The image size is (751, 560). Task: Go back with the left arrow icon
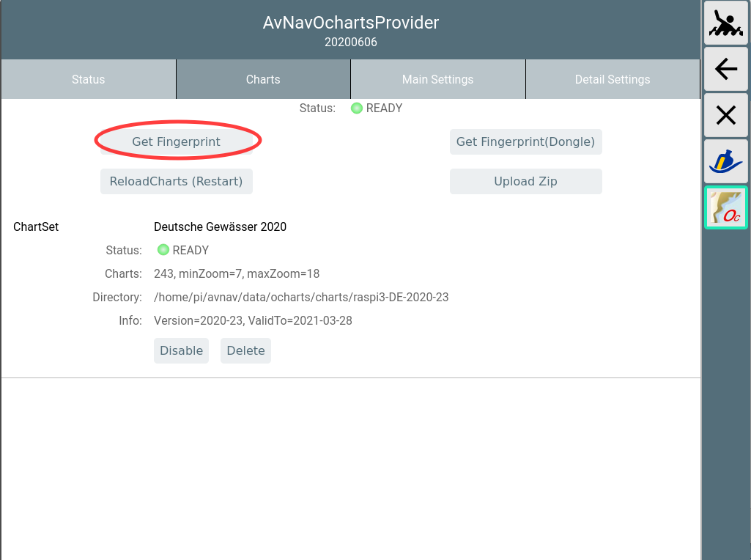point(725,69)
